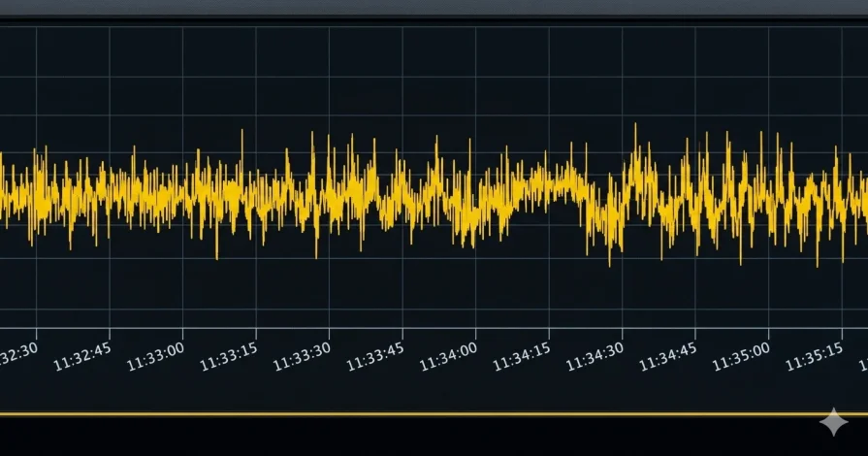Select the 11:32:45 time axis label
The height and width of the screenshot is (456, 868).
pyautogui.click(x=82, y=356)
